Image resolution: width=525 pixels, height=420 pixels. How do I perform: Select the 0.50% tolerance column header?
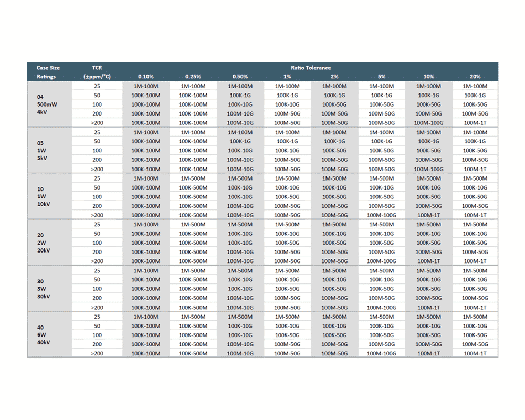point(240,77)
